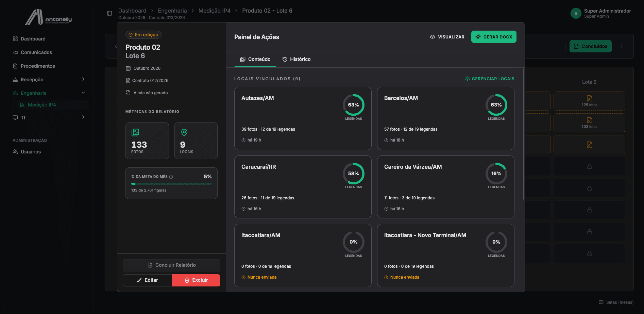Open the Barcelos/AM location card
The image size is (644, 314).
[x=446, y=118]
